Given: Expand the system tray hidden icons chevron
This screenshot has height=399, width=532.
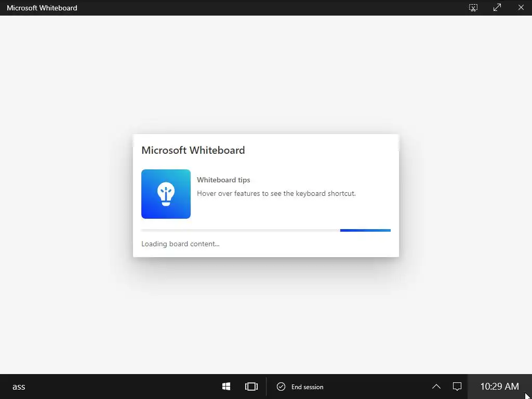Looking at the screenshot, I should click(436, 387).
